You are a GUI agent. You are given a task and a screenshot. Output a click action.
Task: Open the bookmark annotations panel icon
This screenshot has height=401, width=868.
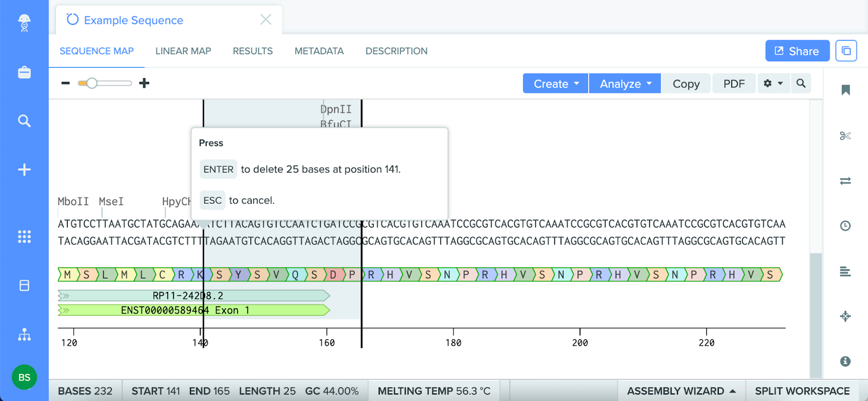coord(845,90)
